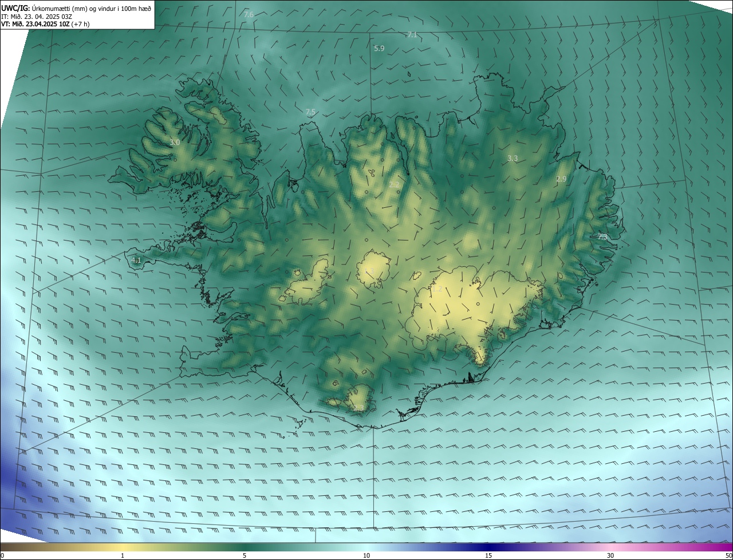Click the 0 tick on the color scale
Screen dimensions: 733x560
coord(2,555)
